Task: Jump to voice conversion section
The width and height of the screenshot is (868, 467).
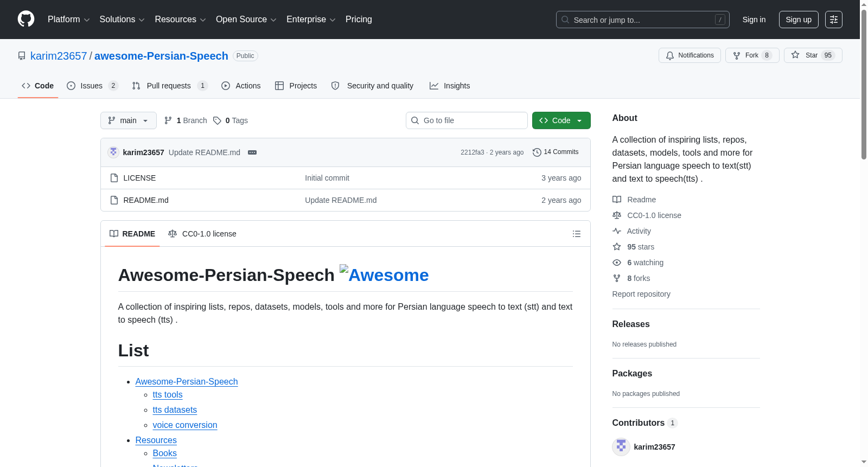Action: pyautogui.click(x=185, y=425)
